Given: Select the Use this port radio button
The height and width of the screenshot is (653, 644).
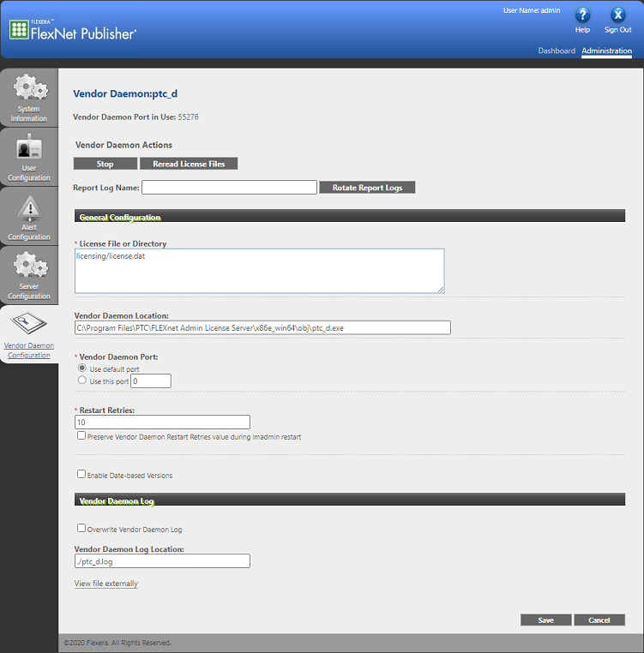Looking at the screenshot, I should [82, 380].
